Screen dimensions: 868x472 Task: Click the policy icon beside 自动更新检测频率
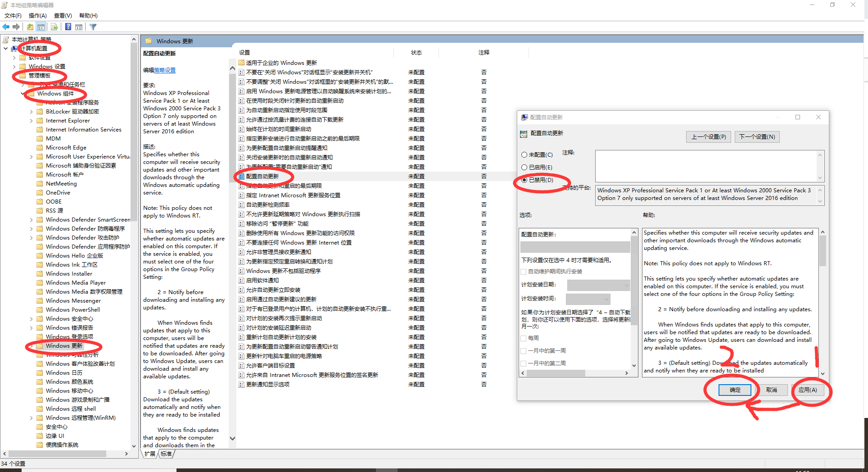[242, 204]
